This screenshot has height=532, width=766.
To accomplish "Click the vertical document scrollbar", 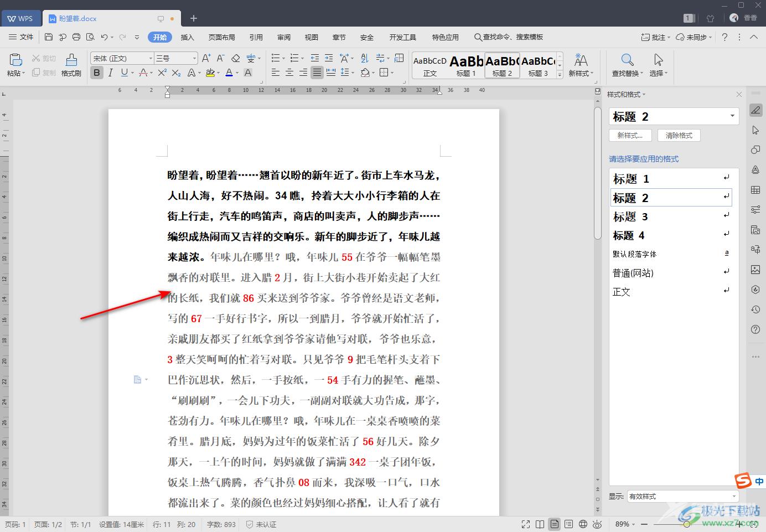I will [597, 173].
